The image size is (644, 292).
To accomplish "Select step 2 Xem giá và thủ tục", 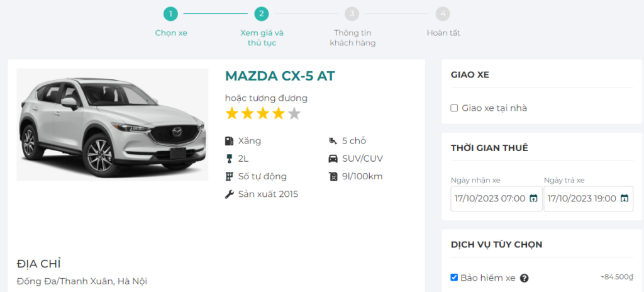I will 262,13.
